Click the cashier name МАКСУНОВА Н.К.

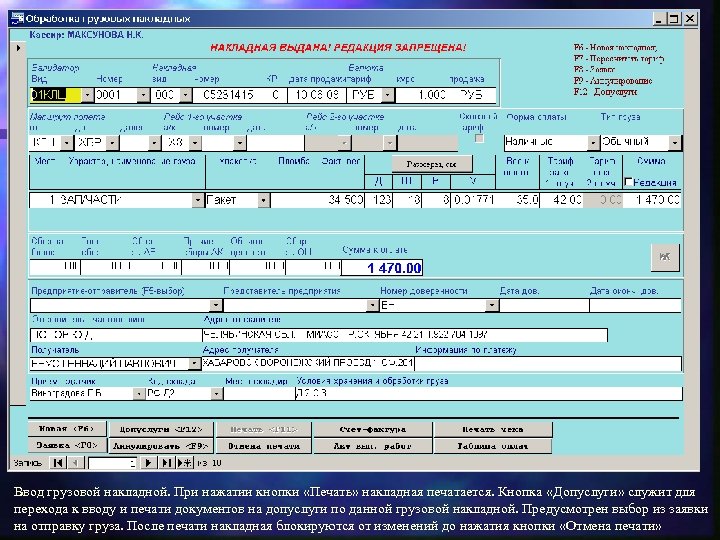105,34
